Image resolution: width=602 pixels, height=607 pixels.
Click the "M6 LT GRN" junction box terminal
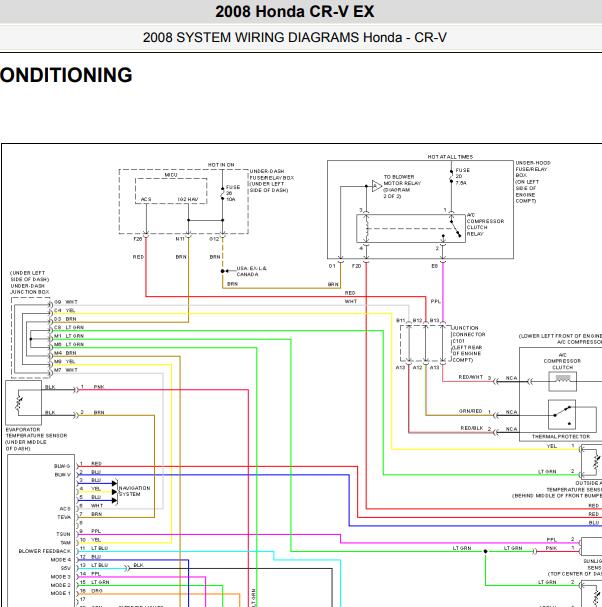point(69,345)
